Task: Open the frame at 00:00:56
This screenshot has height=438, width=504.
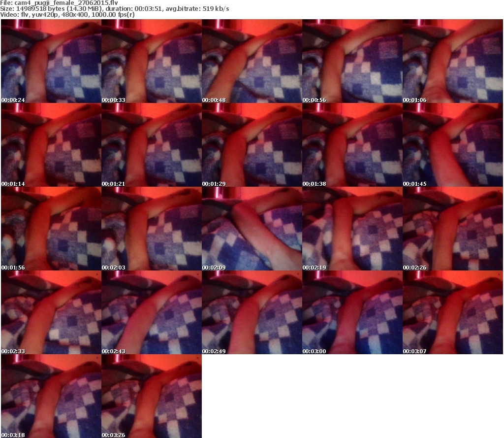Action: click(352, 61)
